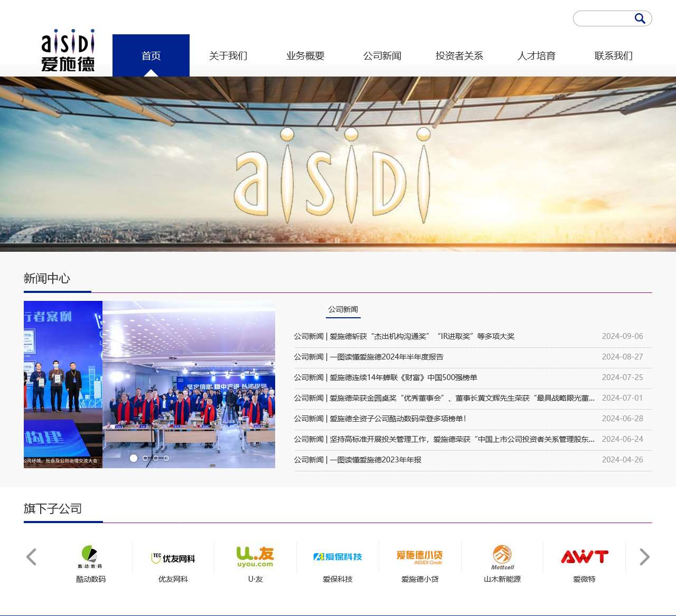The image size is (676, 616).
Task: Click the date 2024-04-26
Action: click(623, 460)
